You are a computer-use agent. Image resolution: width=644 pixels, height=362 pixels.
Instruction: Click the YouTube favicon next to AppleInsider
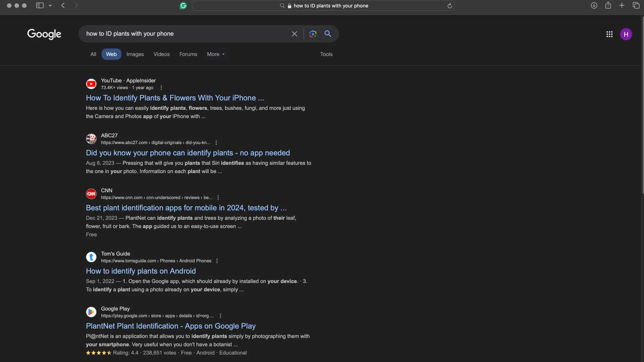pyautogui.click(x=91, y=83)
